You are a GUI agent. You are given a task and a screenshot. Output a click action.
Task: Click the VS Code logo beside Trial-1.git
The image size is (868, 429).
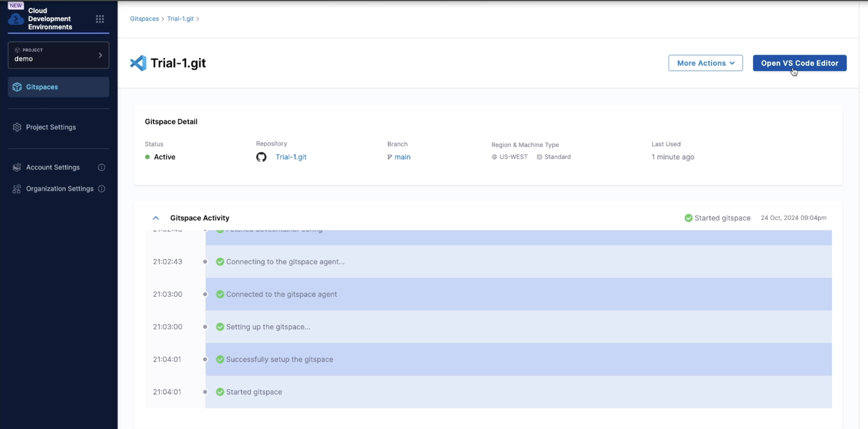138,63
